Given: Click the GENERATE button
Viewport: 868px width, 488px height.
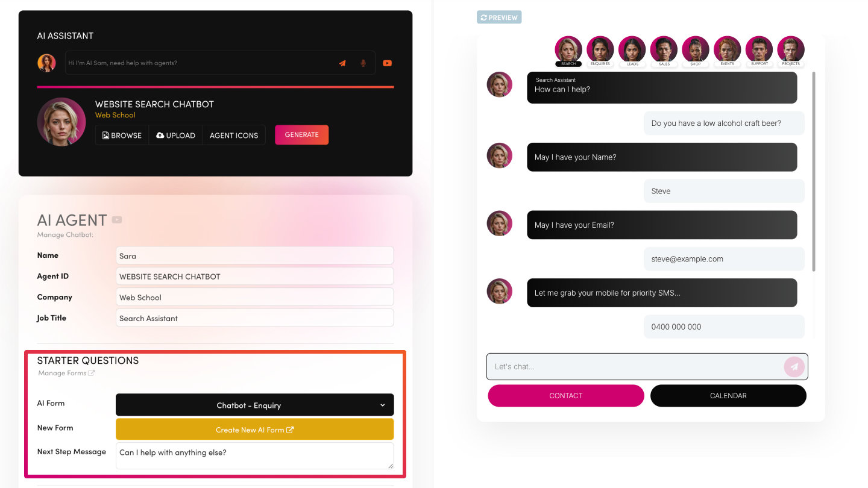Looking at the screenshot, I should coord(302,135).
